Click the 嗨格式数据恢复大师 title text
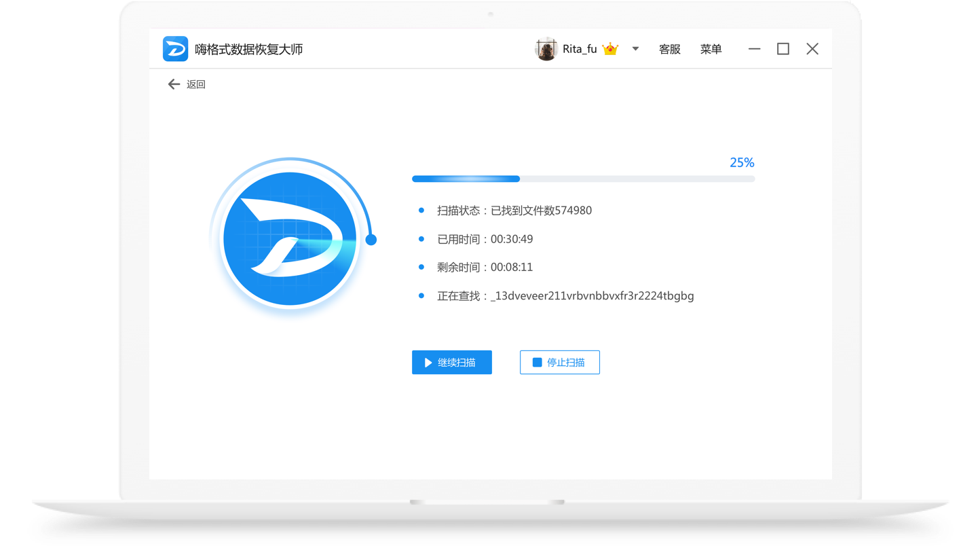The height and width of the screenshot is (546, 980). tap(248, 50)
